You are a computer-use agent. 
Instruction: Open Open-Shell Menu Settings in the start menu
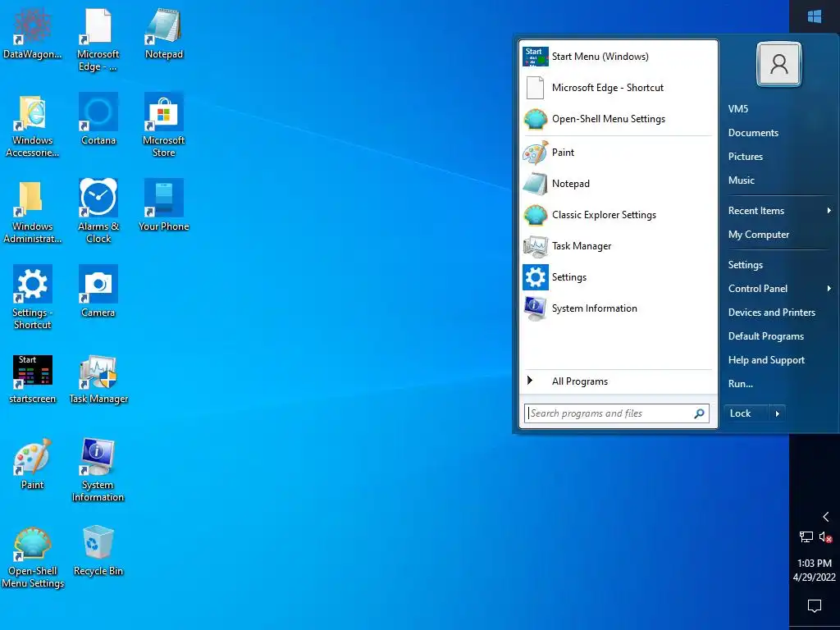coord(619,119)
